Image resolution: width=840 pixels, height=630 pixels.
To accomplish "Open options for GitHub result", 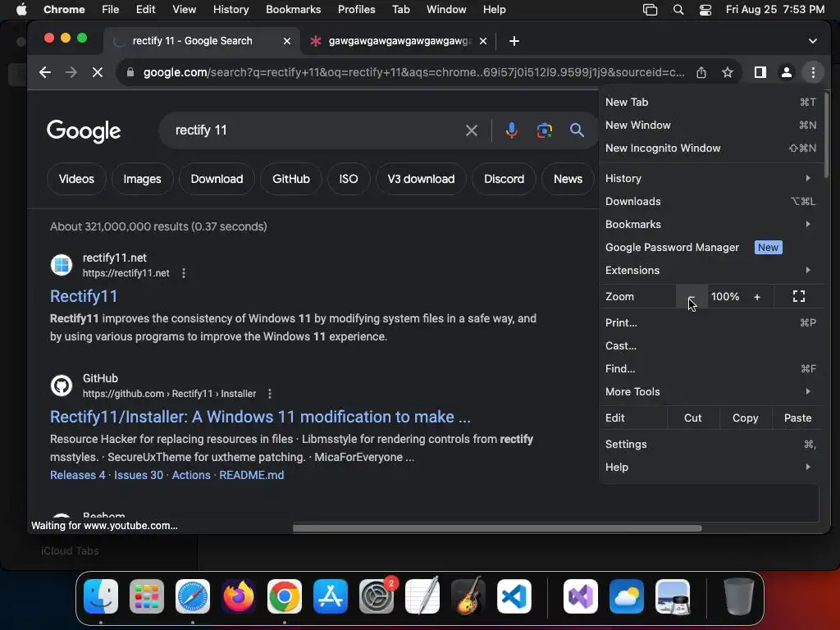I will coord(270,394).
